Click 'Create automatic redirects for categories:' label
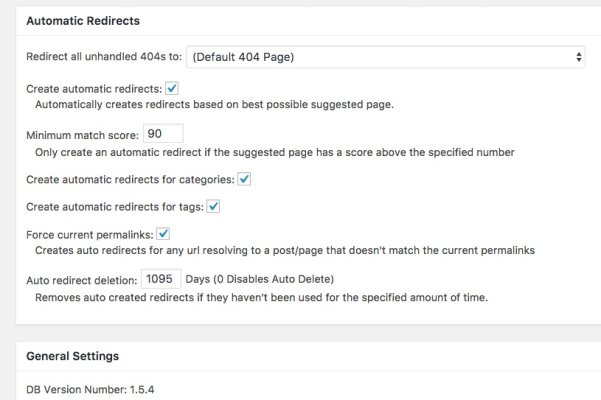This screenshot has height=400, width=601. point(130,180)
